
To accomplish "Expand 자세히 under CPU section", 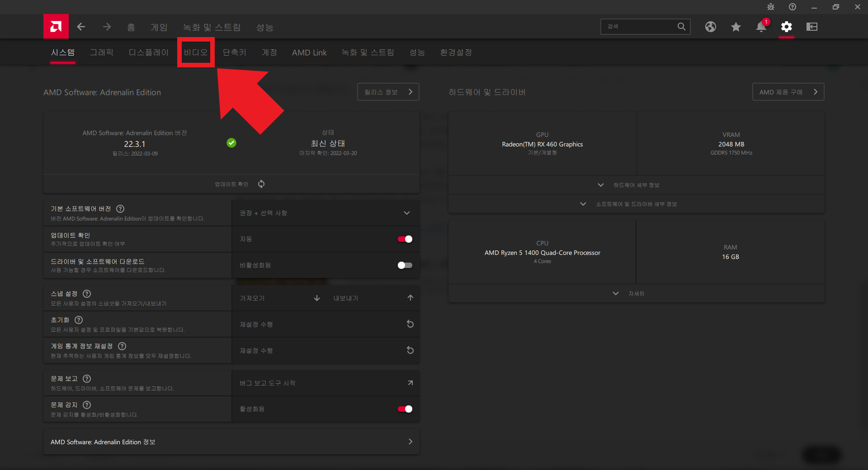I will (x=636, y=293).
